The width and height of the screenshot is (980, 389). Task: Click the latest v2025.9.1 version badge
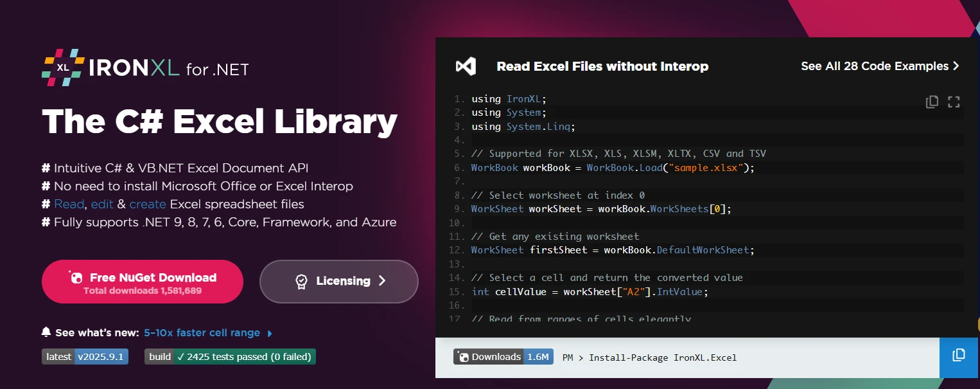click(x=85, y=357)
